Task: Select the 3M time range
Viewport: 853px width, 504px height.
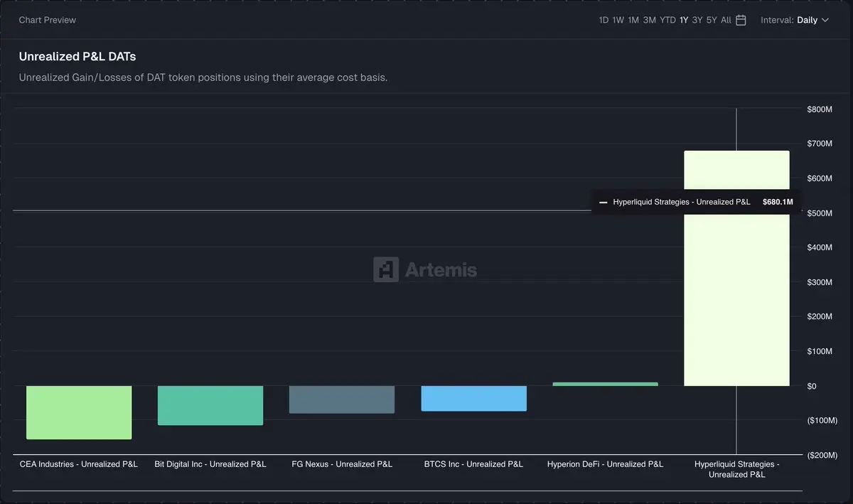Action: 650,20
